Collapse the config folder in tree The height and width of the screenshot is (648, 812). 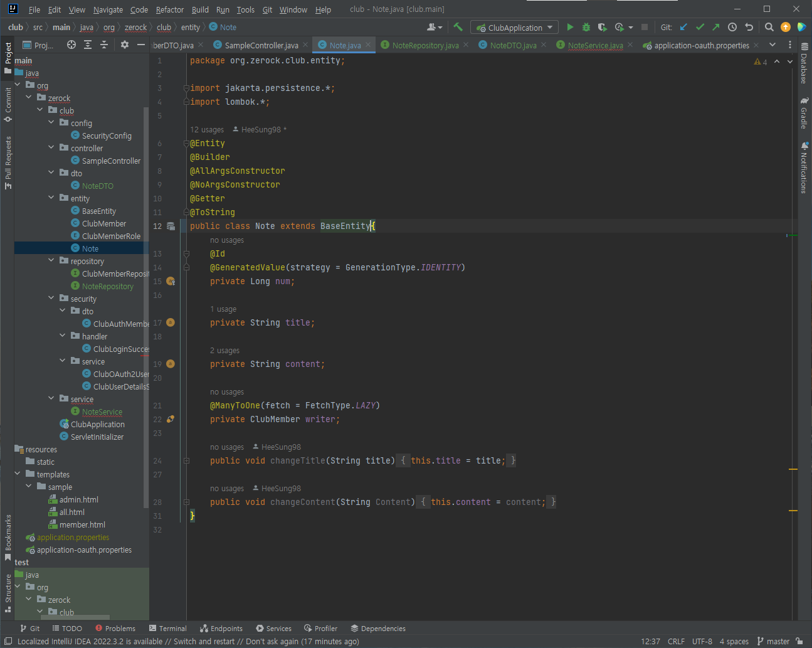tap(51, 122)
